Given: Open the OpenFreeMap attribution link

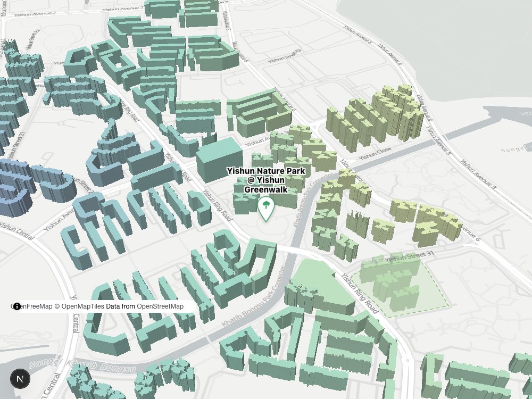Looking at the screenshot, I should tap(31, 306).
